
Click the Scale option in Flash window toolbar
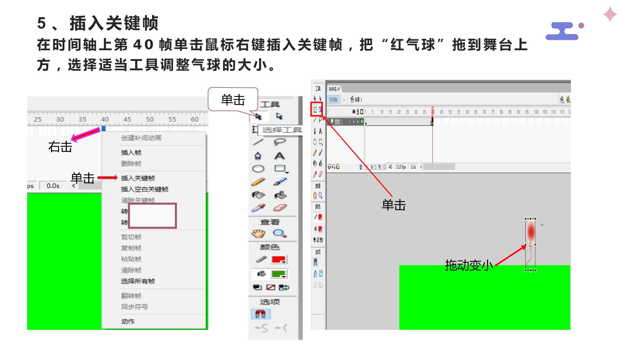coord(320,274)
